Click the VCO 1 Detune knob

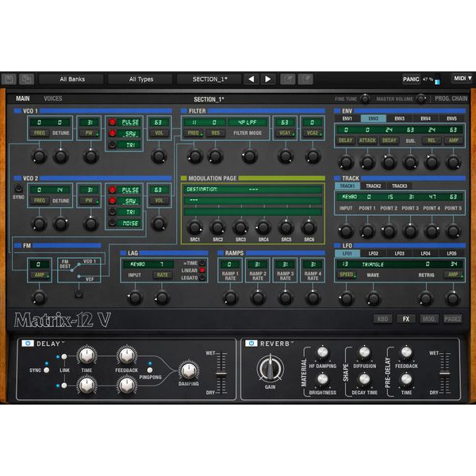tap(61, 156)
